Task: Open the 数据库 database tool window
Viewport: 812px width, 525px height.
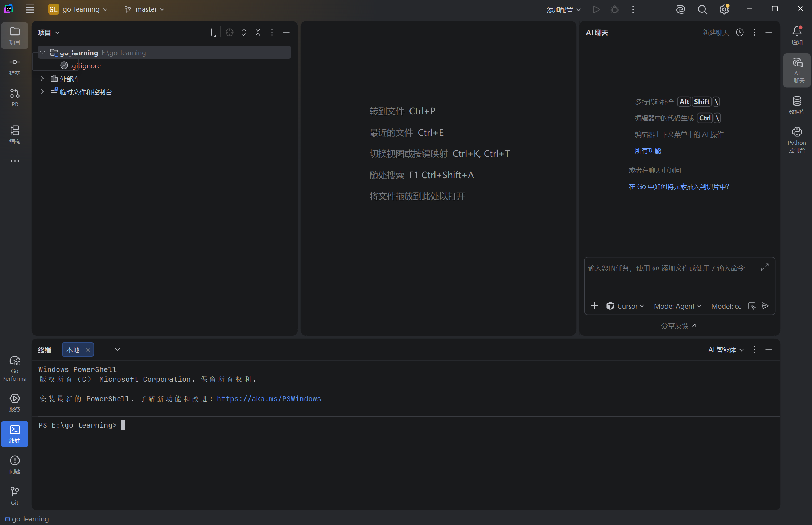Action: pyautogui.click(x=797, y=105)
